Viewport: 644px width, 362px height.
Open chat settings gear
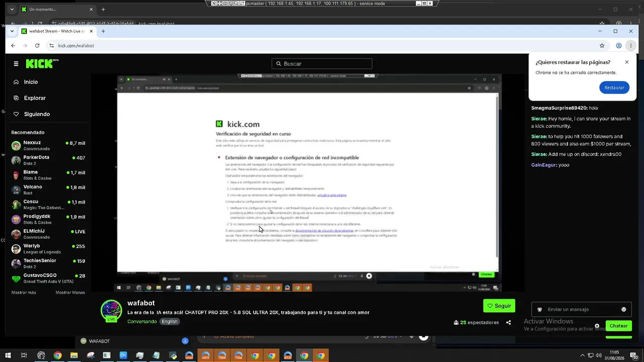coord(597,326)
